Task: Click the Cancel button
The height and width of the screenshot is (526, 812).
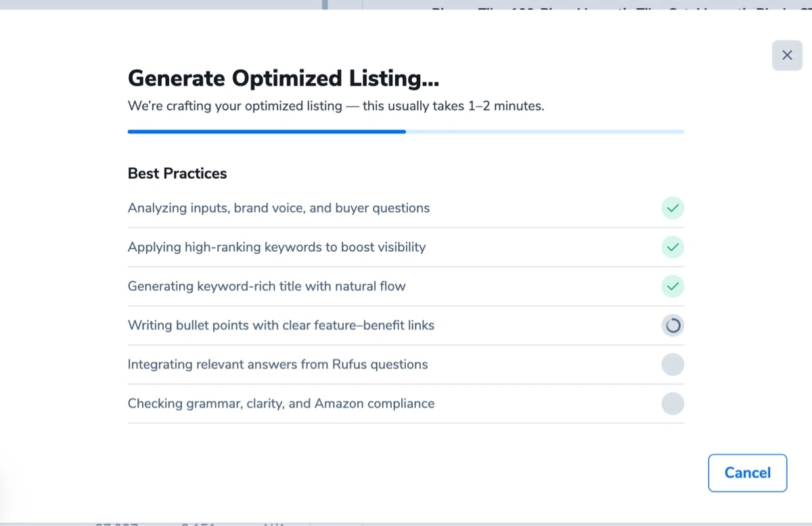Action: [747, 473]
